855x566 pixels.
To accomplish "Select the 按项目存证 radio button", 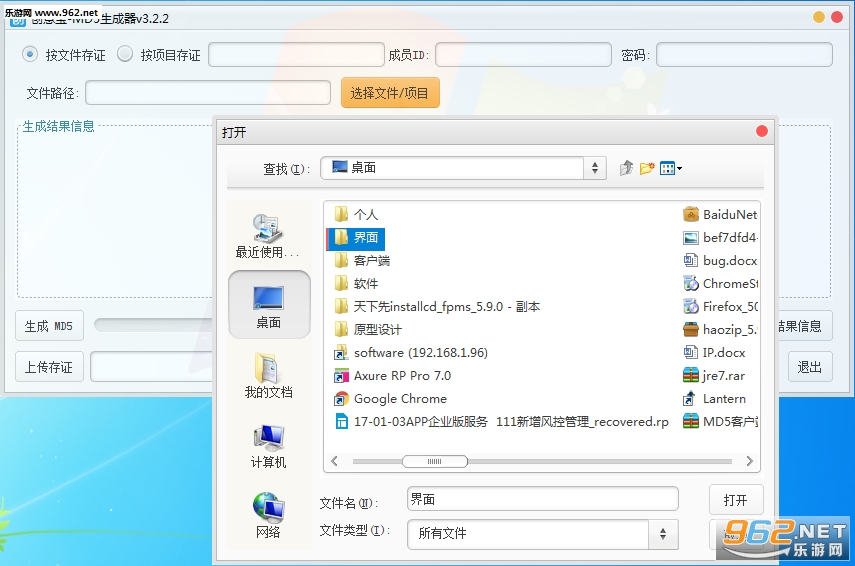I will 125,54.
